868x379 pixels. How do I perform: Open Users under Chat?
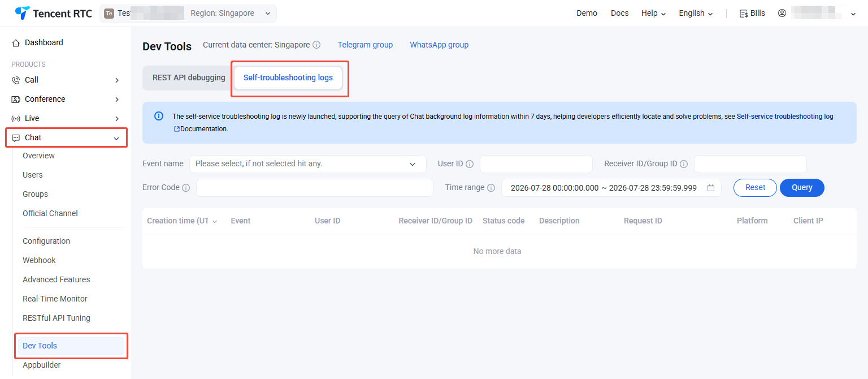[33, 175]
